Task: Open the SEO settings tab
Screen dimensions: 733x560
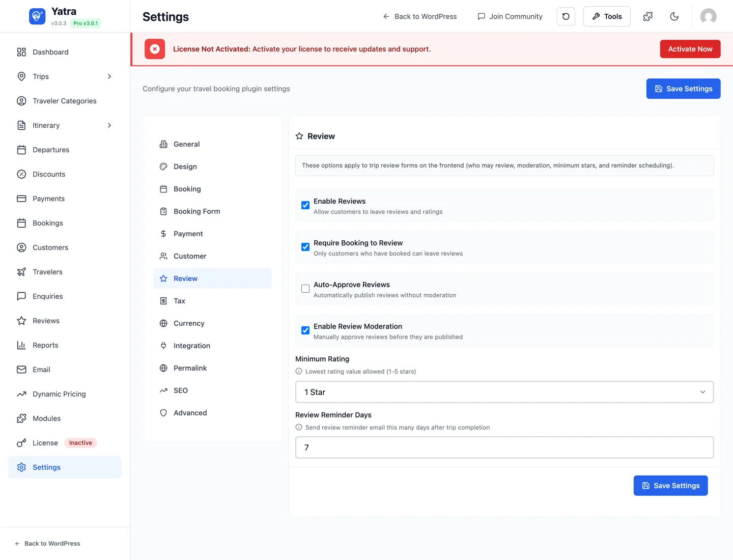Action: (x=212, y=390)
